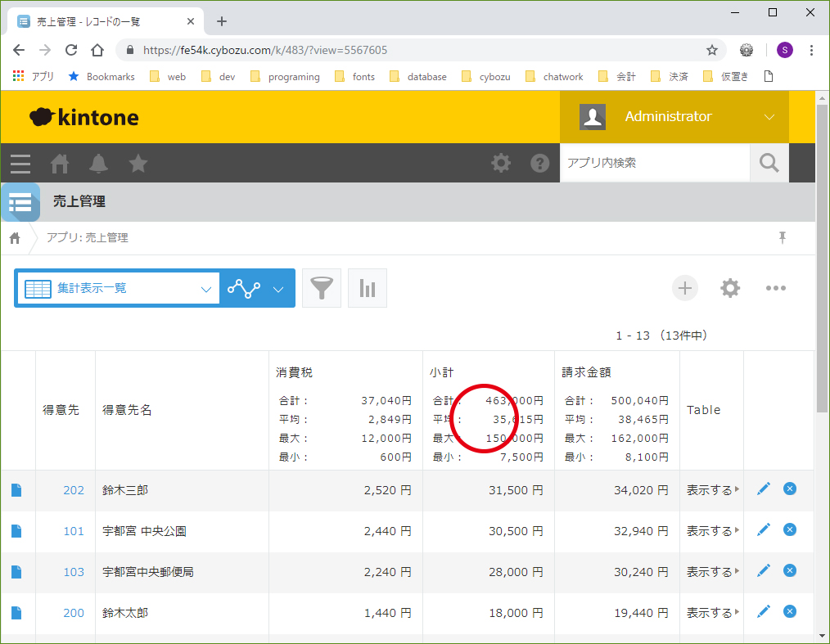Click the kintone logo
Screen dimensions: 830x644
pos(84,117)
